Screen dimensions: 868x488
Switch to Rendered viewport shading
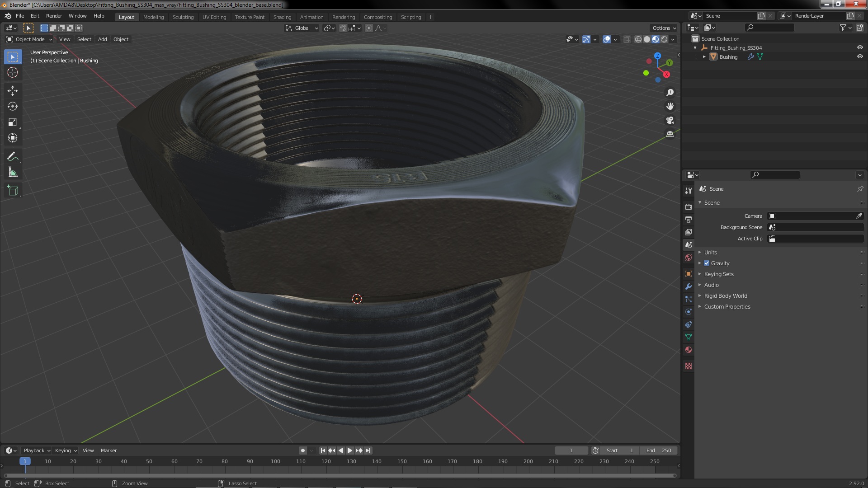pos(664,39)
